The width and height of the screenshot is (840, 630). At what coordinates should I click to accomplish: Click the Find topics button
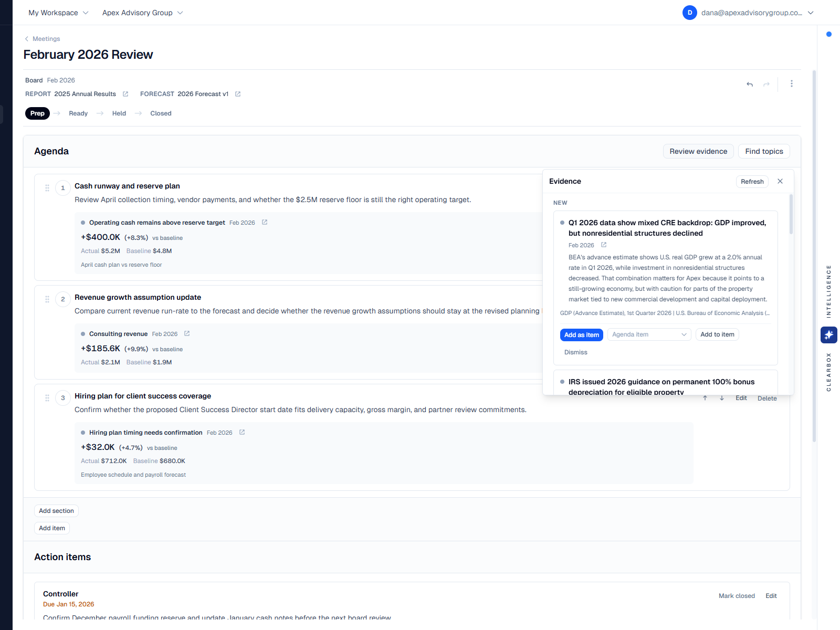pyautogui.click(x=764, y=151)
